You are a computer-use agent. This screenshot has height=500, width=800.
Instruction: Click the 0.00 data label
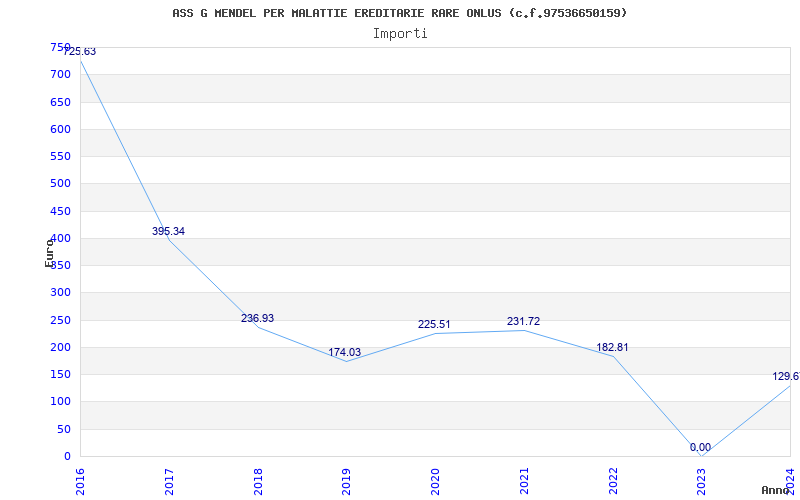700,447
